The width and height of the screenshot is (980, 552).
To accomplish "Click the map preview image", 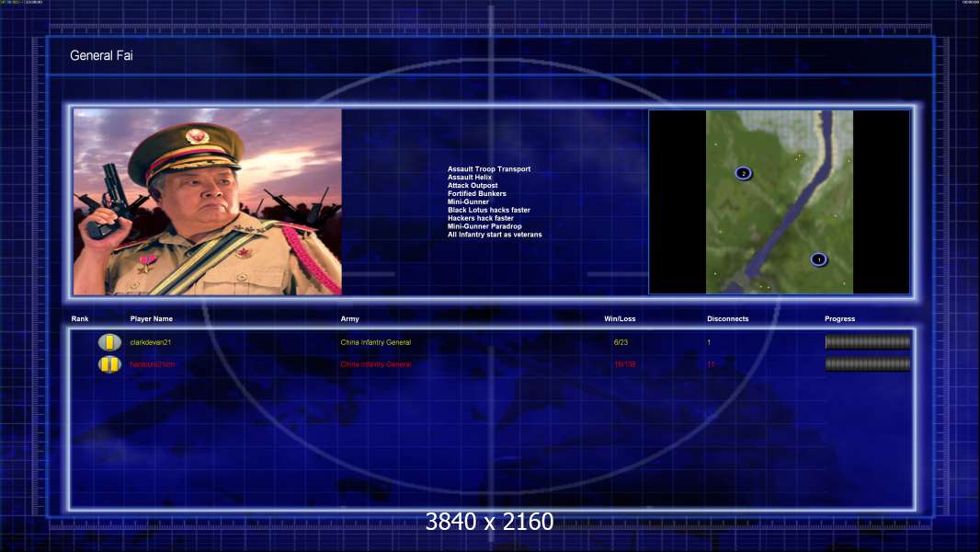I will [780, 201].
